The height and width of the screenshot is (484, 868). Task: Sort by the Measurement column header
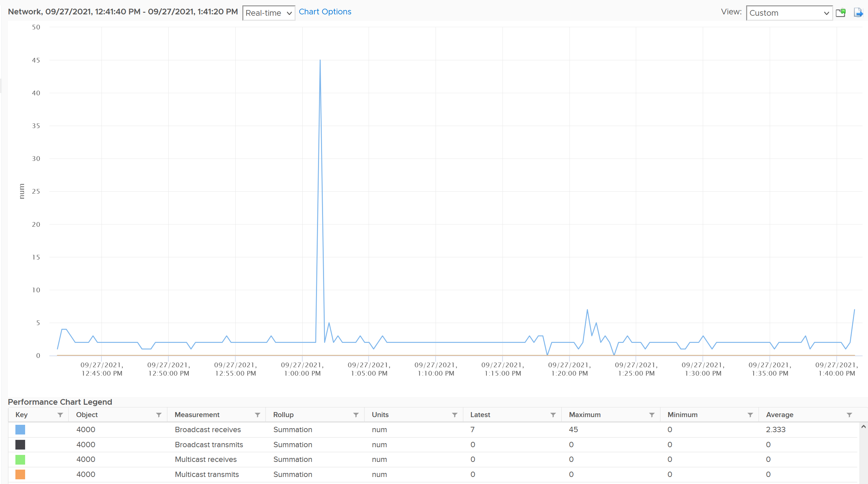tap(197, 415)
